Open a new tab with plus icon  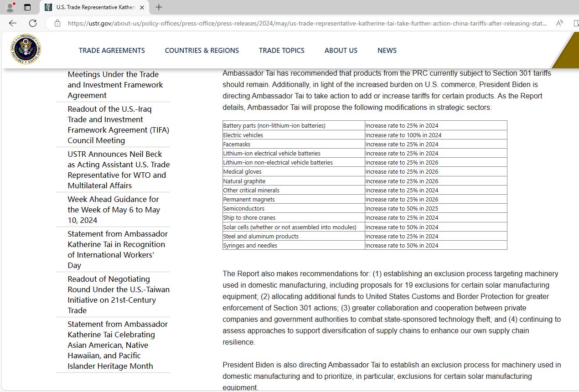[x=159, y=7]
